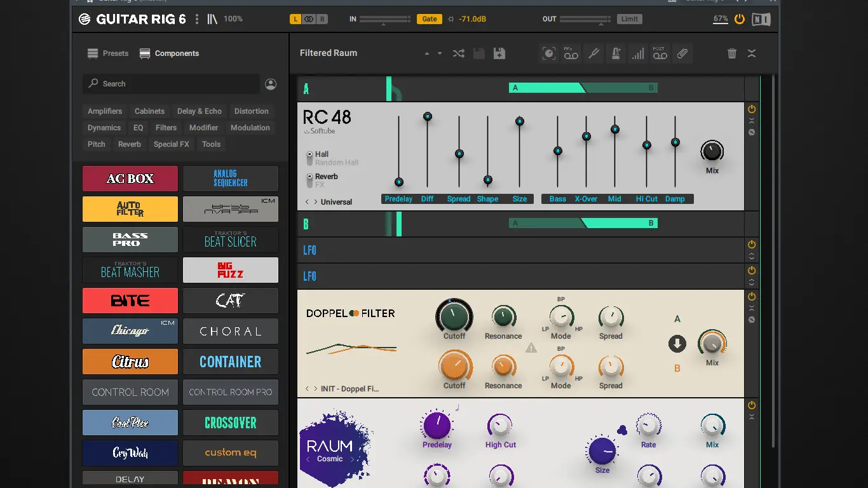The image size is (868, 488).
Task: Click the crossfade A/B slider on split A
Action: (583, 88)
